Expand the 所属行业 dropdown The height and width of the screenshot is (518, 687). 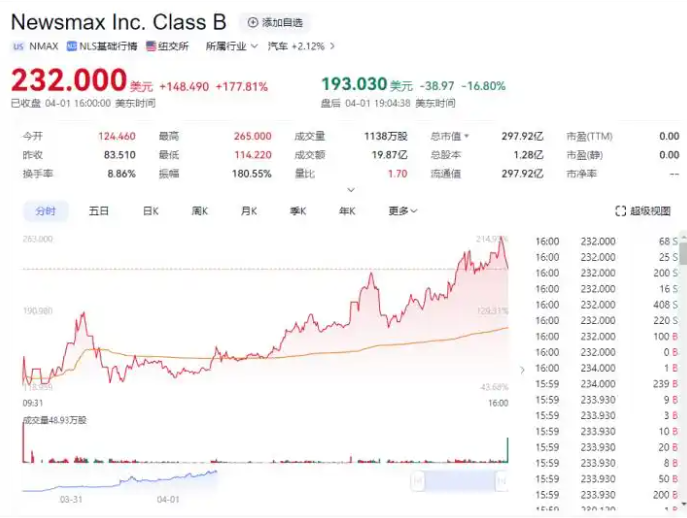coord(232,46)
